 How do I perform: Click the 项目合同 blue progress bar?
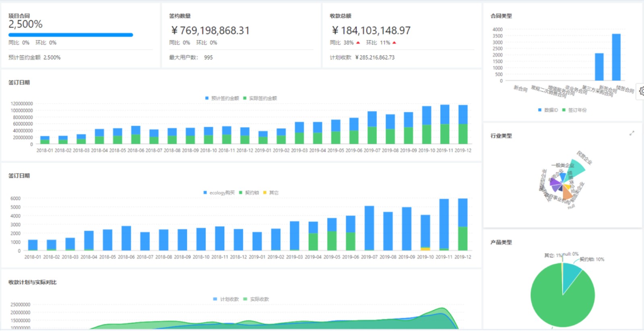click(71, 35)
